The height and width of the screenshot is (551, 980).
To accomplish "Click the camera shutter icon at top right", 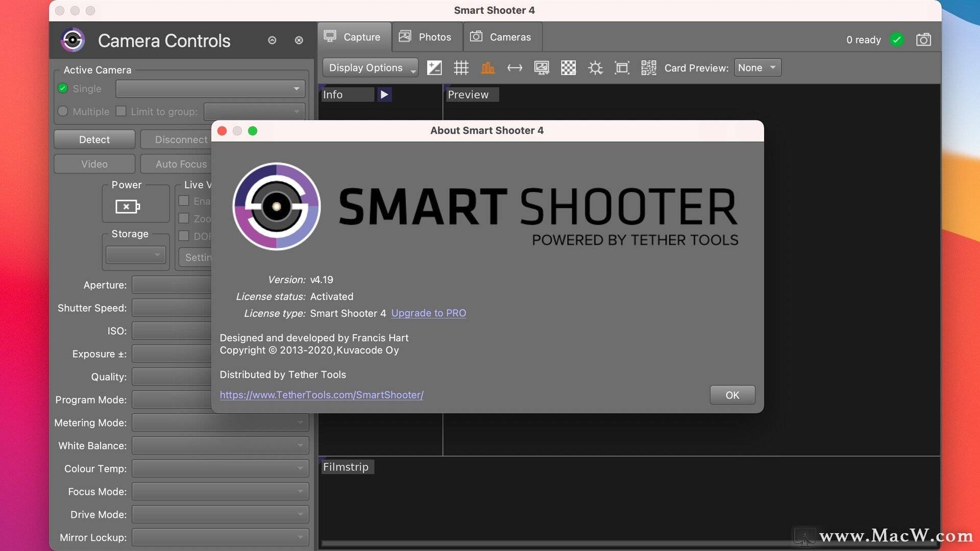I will point(923,39).
